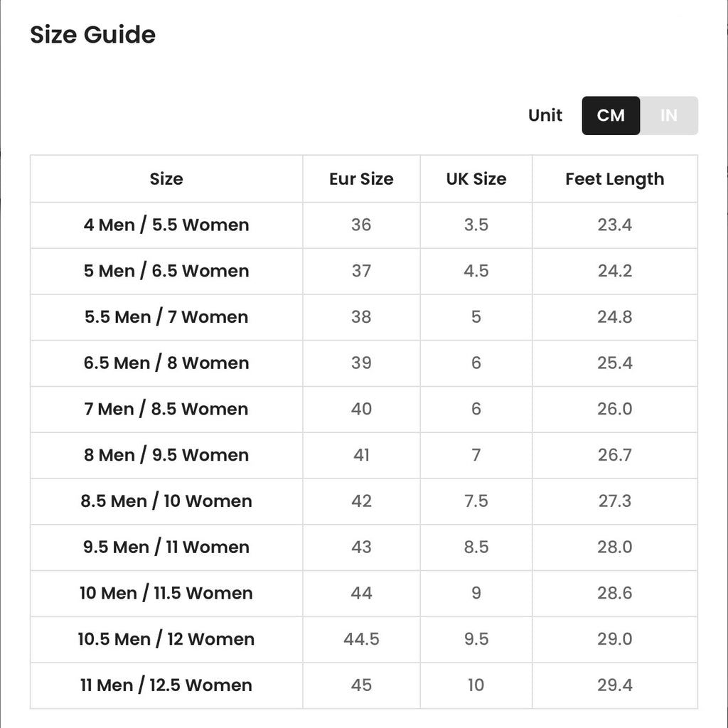Switch unit to IN
The height and width of the screenshot is (728, 728).
pyautogui.click(x=668, y=116)
